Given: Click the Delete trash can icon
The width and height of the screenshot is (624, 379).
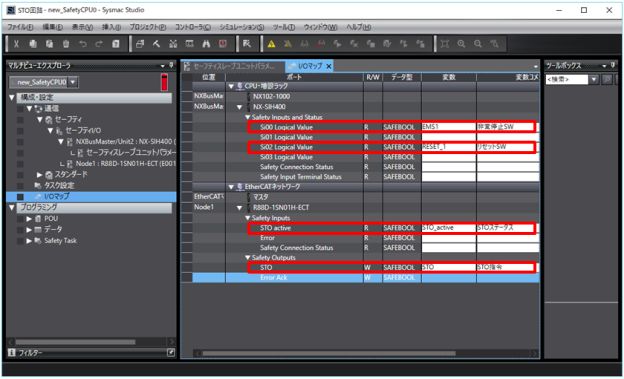Looking at the screenshot, I should point(66,44).
